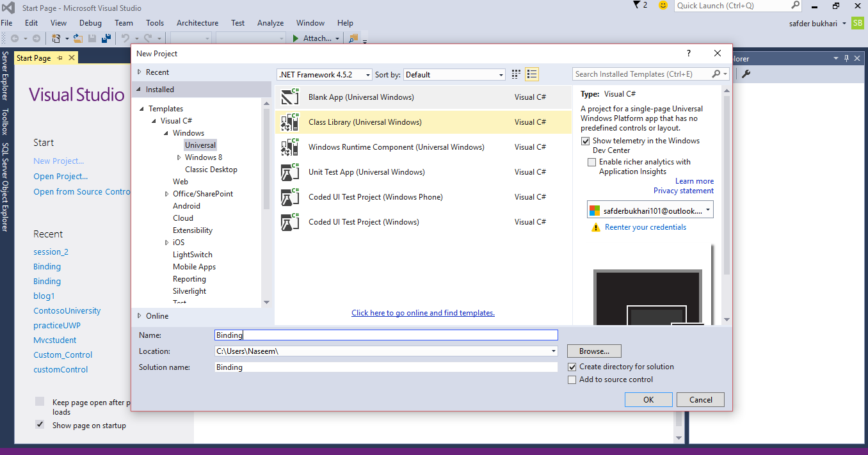Click Reenter your credentials link
This screenshot has width=868, height=455.
645,227
